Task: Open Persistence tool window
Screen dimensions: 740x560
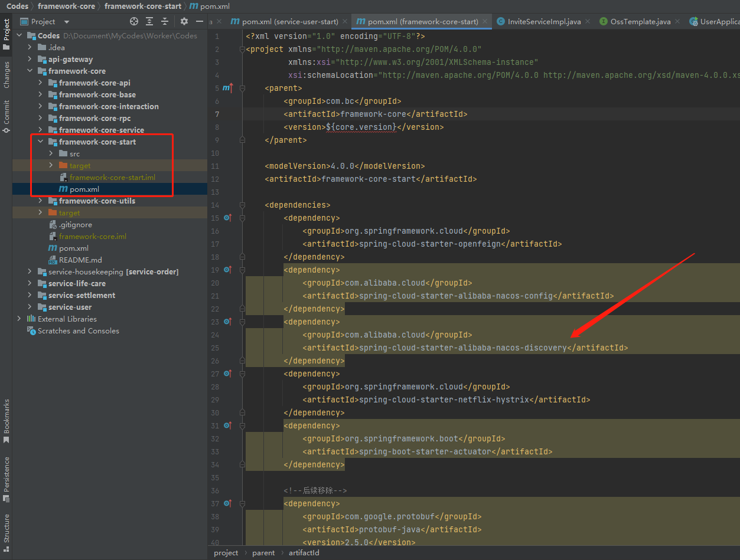Action: [6, 479]
